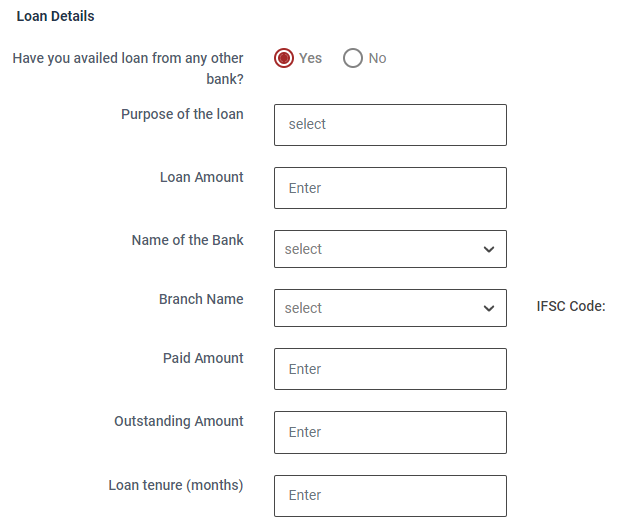The width and height of the screenshot is (623, 528).
Task: Click into the Outstanding Amount field
Action: pyautogui.click(x=390, y=432)
